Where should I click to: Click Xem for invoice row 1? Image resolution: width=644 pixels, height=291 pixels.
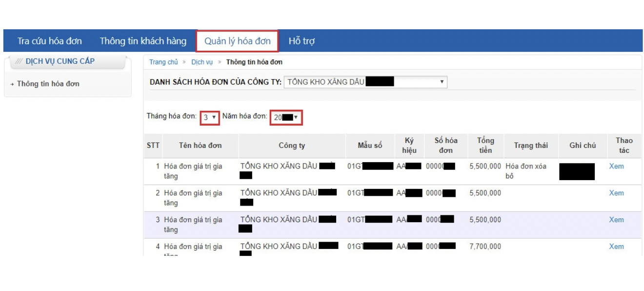[x=616, y=166]
